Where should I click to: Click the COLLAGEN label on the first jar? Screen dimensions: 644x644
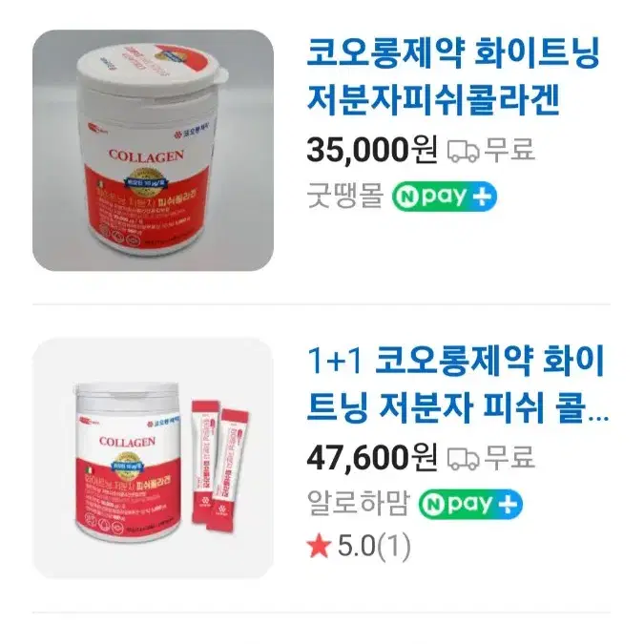tap(146, 156)
